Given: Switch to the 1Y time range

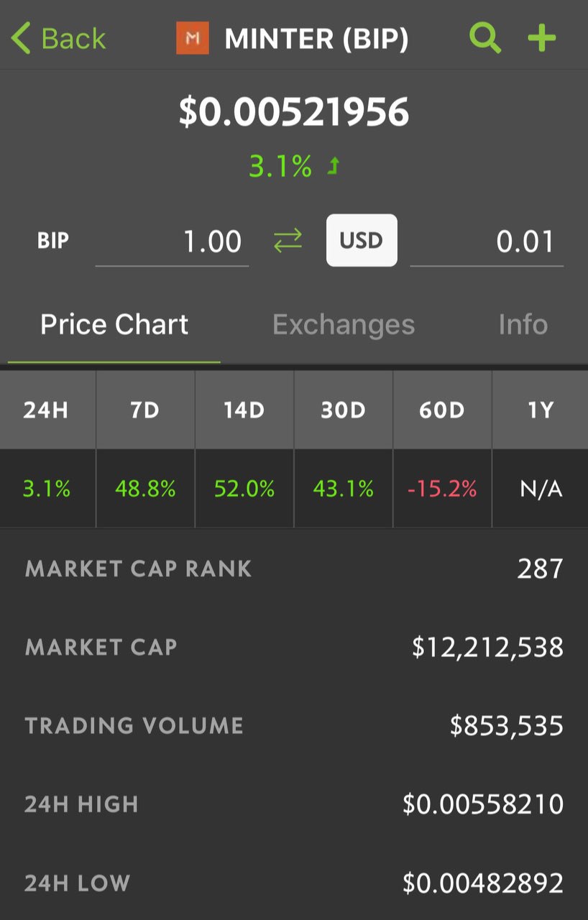Looking at the screenshot, I should [x=541, y=410].
